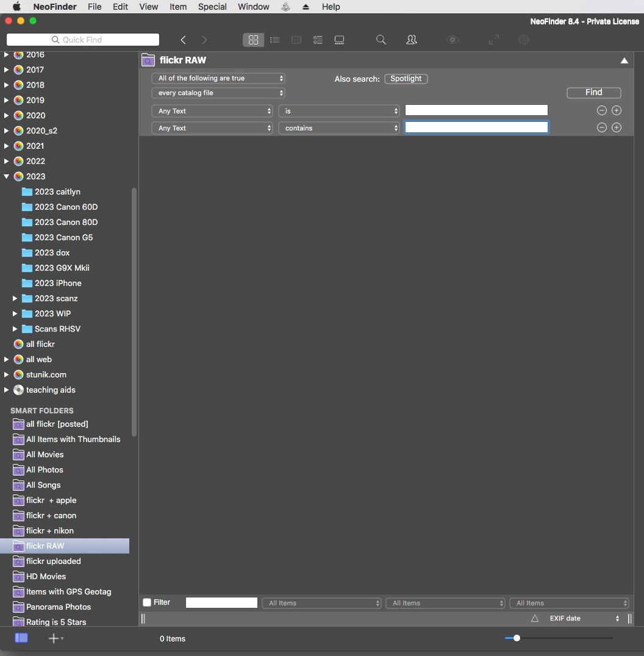Image resolution: width=644 pixels, height=656 pixels.
Task: Click the sidebar vertical scrollbar
Action: click(x=134, y=312)
